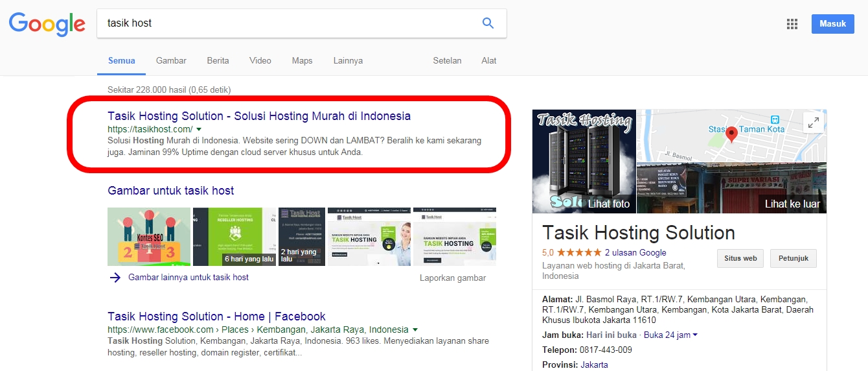The width and height of the screenshot is (868, 371).
Task: Open Tasik Hosting Solution search result title
Action: click(x=259, y=116)
